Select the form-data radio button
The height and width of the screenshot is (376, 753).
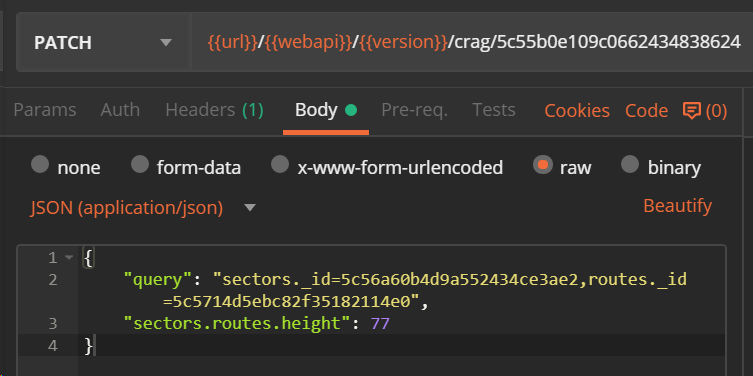coord(140,165)
